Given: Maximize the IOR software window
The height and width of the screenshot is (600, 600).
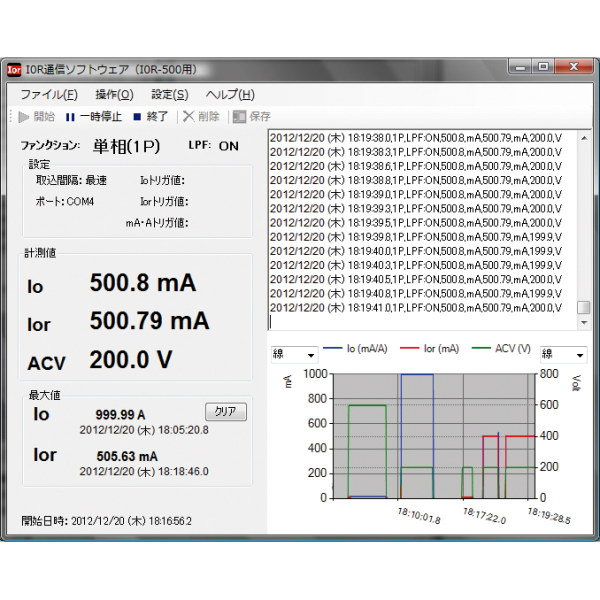Looking at the screenshot, I should pos(543,67).
